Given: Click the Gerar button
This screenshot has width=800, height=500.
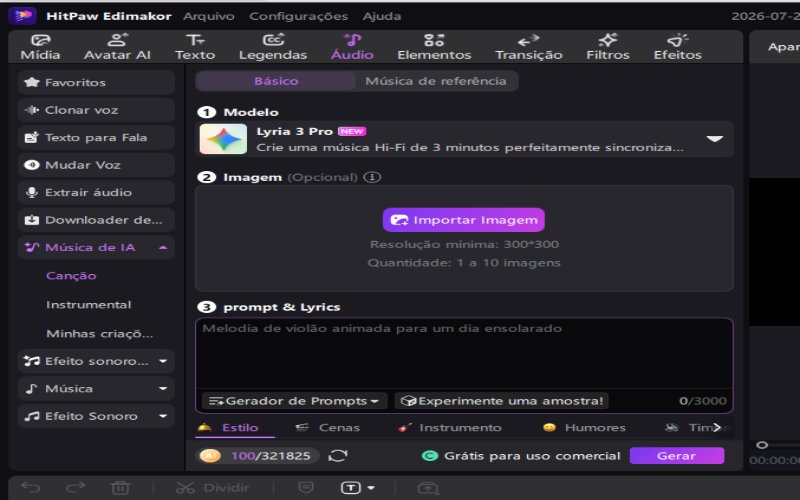Looking at the screenshot, I should 677,456.
